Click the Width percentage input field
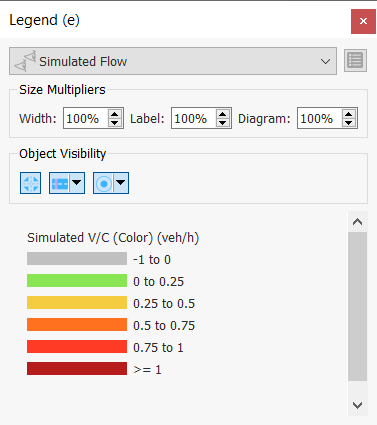377x425 pixels. pyautogui.click(x=86, y=118)
